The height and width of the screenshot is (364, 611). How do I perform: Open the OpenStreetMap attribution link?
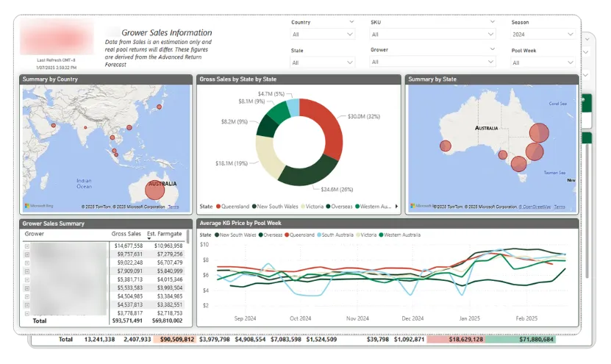click(535, 207)
